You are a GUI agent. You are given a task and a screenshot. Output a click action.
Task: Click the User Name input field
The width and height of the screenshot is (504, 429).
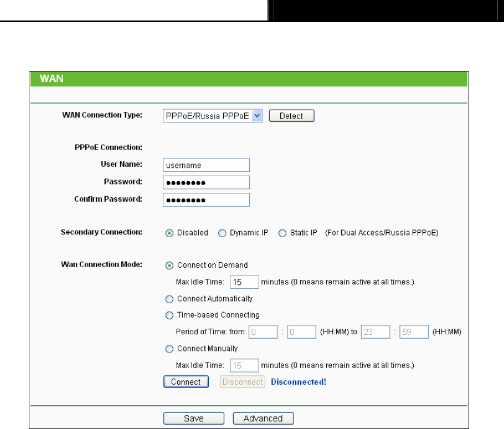[206, 165]
